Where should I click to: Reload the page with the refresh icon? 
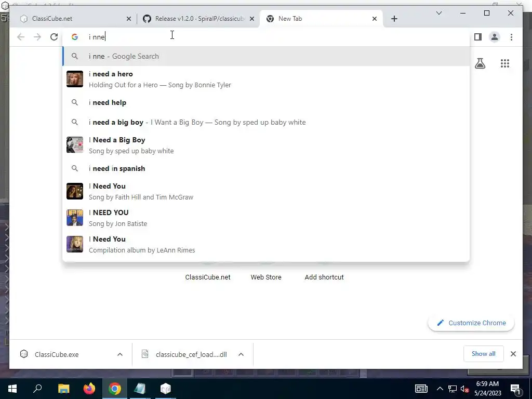click(54, 37)
